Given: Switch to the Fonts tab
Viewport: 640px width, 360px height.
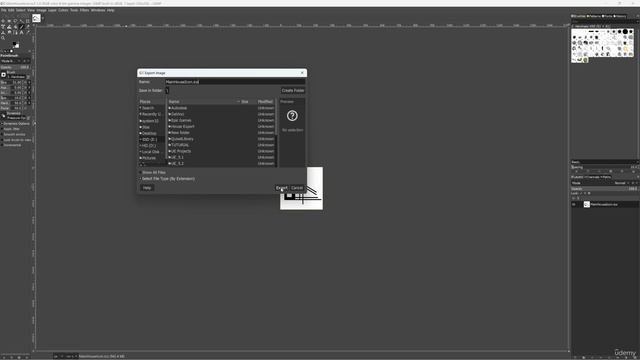Looking at the screenshot, I should (x=607, y=16).
